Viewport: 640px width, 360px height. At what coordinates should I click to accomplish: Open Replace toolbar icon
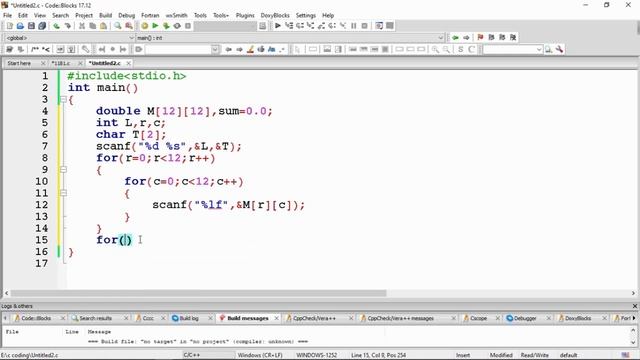(129, 26)
